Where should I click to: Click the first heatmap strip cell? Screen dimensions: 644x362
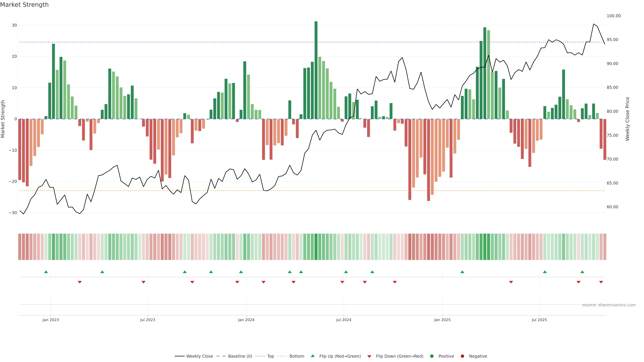20,247
